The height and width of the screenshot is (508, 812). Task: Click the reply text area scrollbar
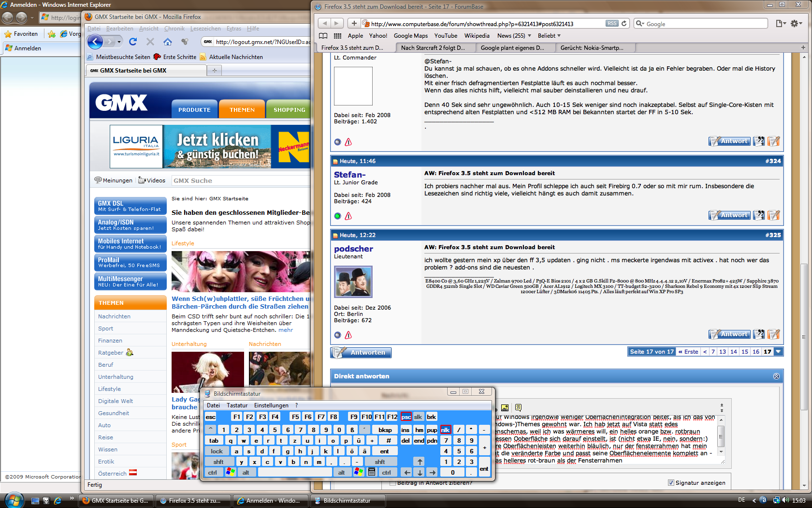point(721,437)
